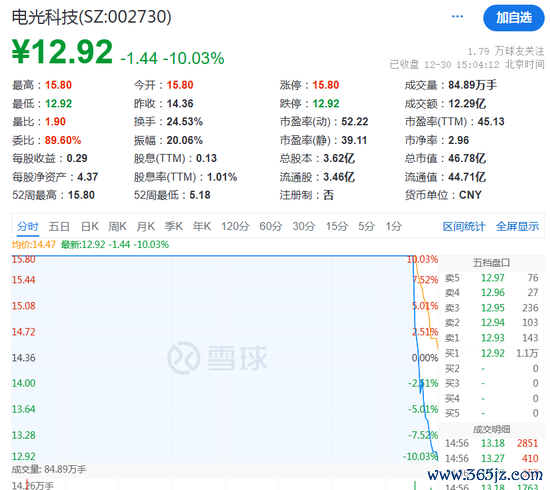
Task: Select the 买5 empty bid row
Action: [491, 413]
